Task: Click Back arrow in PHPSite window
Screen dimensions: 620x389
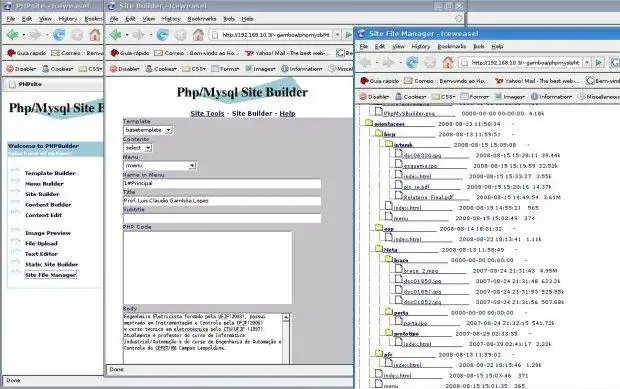Action: point(12,35)
